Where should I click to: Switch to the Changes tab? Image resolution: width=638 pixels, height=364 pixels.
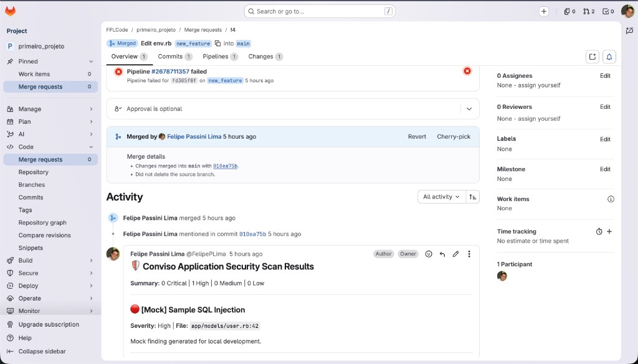(x=265, y=57)
